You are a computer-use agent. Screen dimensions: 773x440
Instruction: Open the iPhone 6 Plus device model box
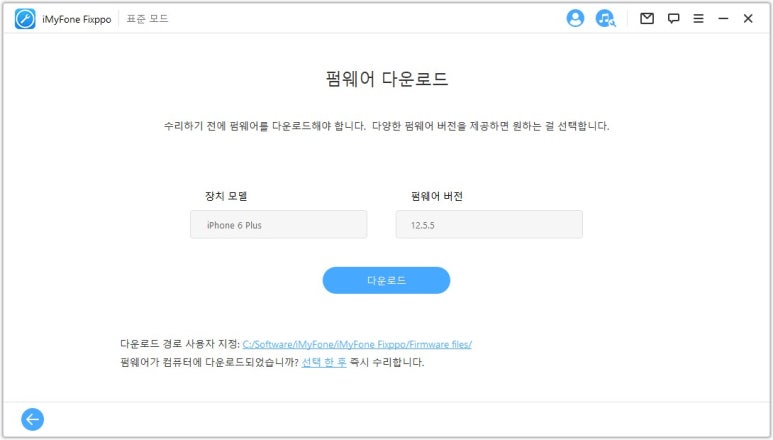click(x=279, y=225)
